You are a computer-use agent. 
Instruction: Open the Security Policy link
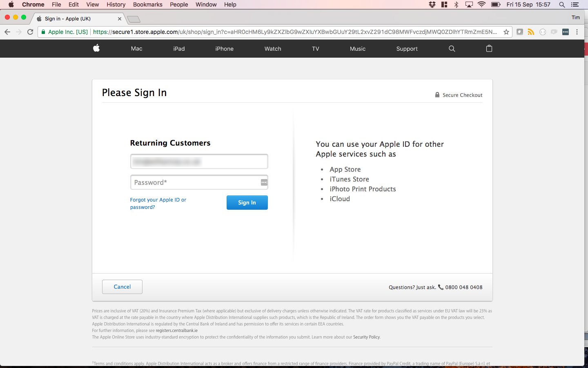tap(366, 337)
